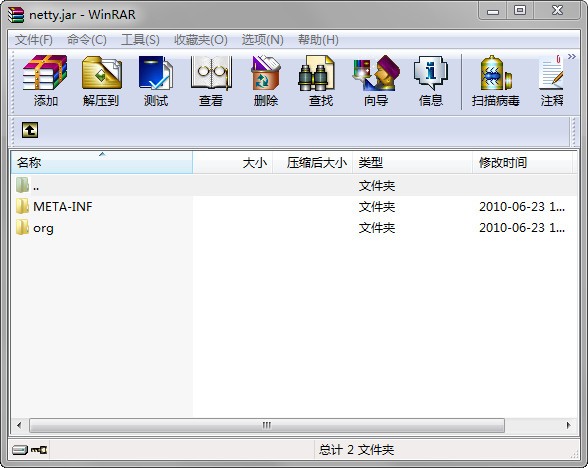
Task: Show archive 信息 (Info) icon
Action: pyautogui.click(x=430, y=80)
